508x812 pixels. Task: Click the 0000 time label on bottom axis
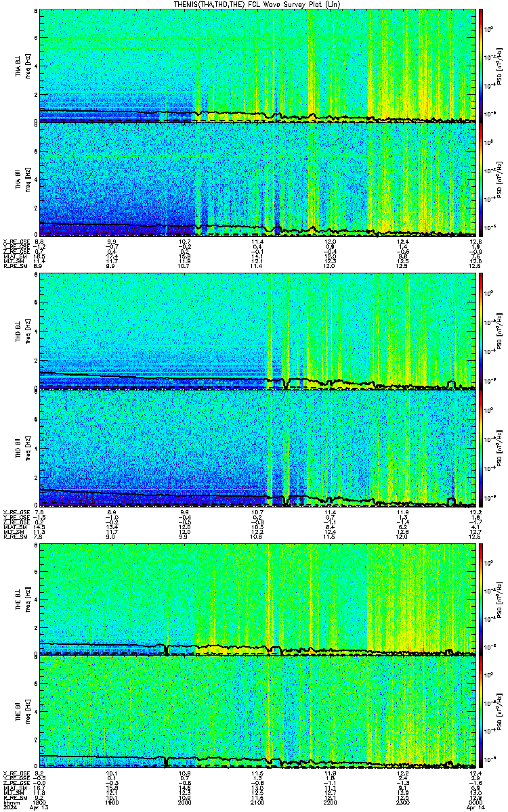[475, 801]
